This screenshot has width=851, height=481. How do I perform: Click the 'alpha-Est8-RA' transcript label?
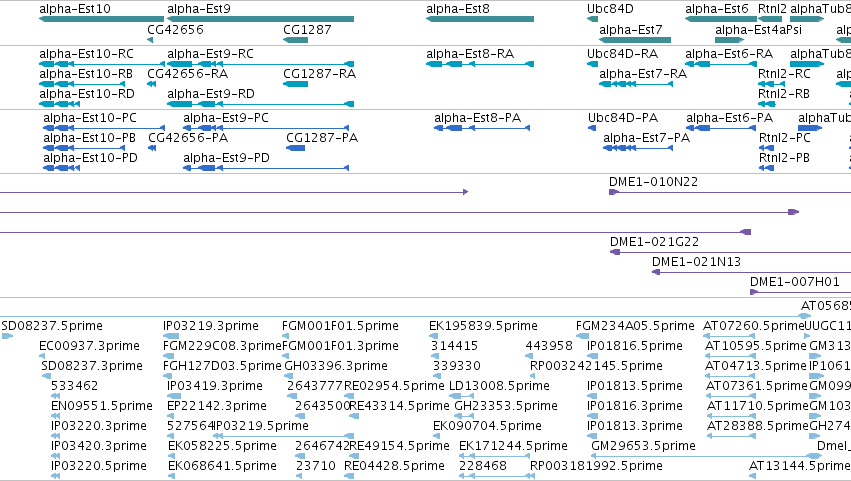click(x=470, y=54)
